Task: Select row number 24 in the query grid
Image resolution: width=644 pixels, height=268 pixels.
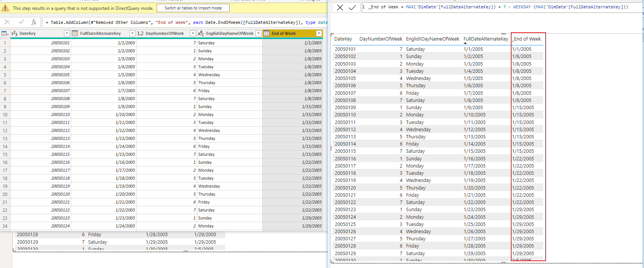Action: [x=5, y=226]
